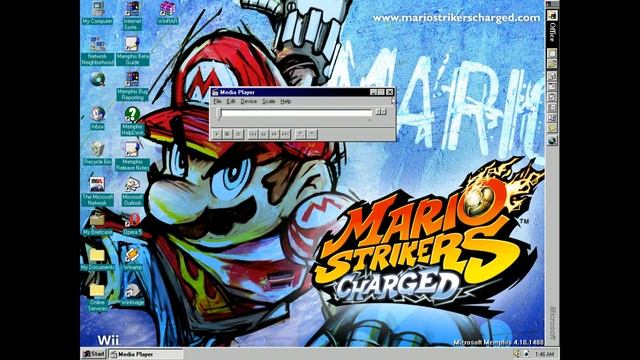Launch the WinRAR desktop shortcut
This screenshot has height=360, width=640.
click(167, 13)
